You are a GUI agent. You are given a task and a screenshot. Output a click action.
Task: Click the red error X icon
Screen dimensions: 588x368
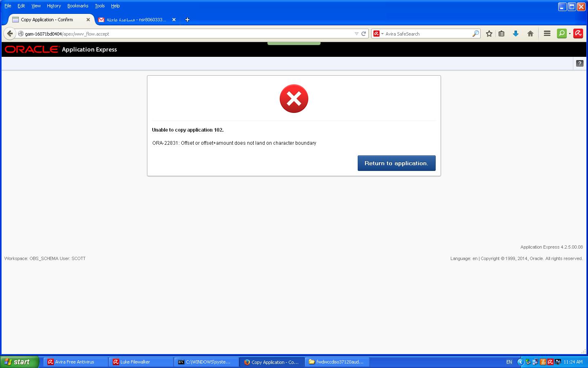coord(294,99)
